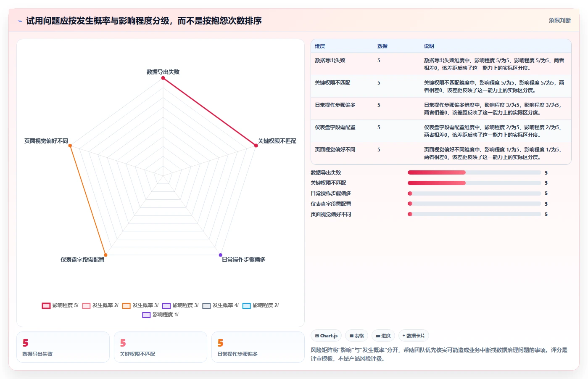Open the 数据导出失败 summary card
588x379 pixels.
[63, 347]
